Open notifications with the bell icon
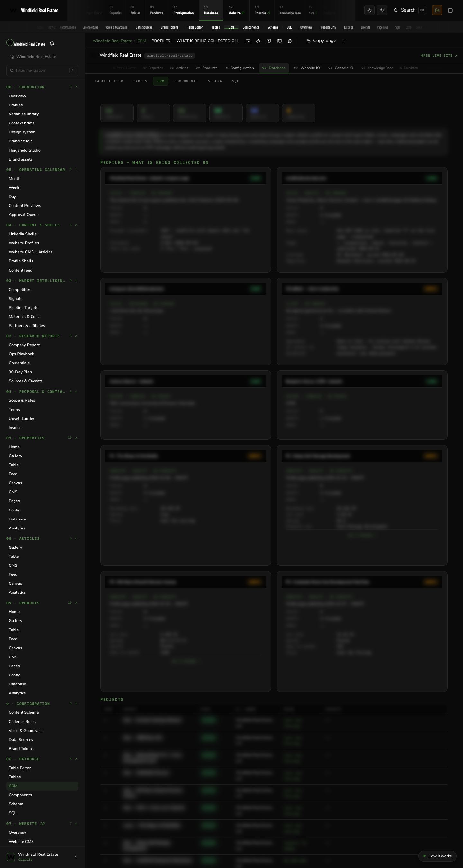 coord(52,43)
